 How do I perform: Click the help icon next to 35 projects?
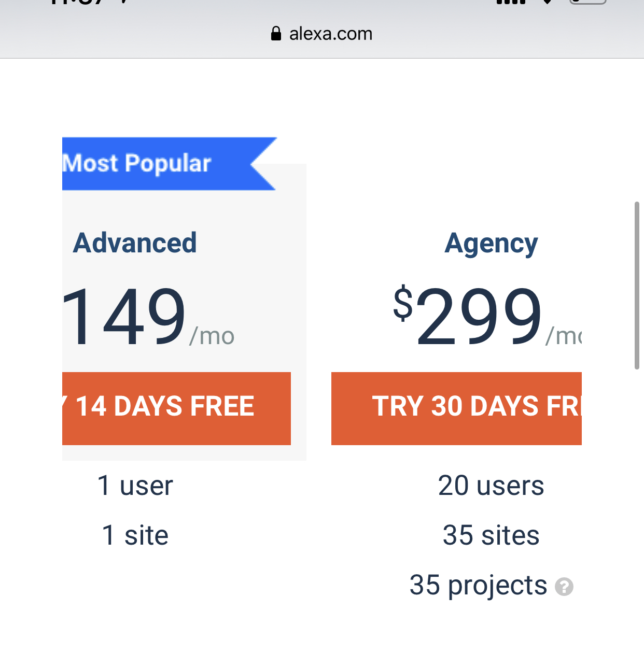[x=564, y=587]
